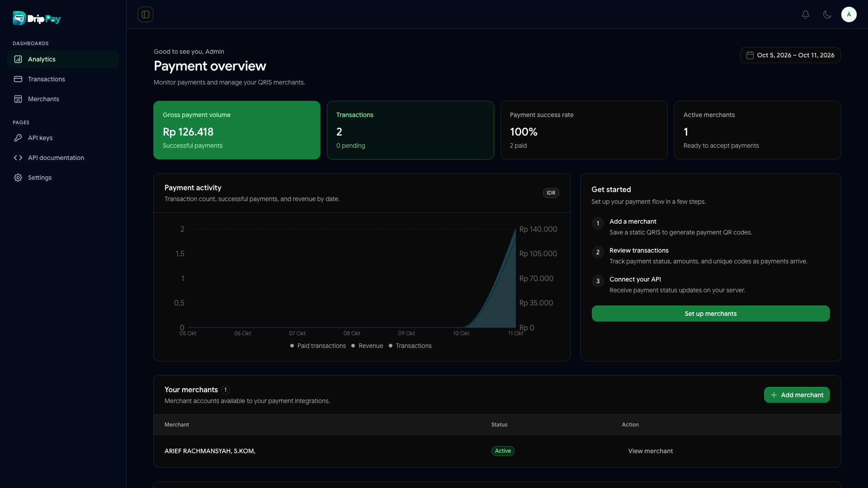The image size is (868, 488).
Task: Click the Status column header
Action: pos(500,425)
